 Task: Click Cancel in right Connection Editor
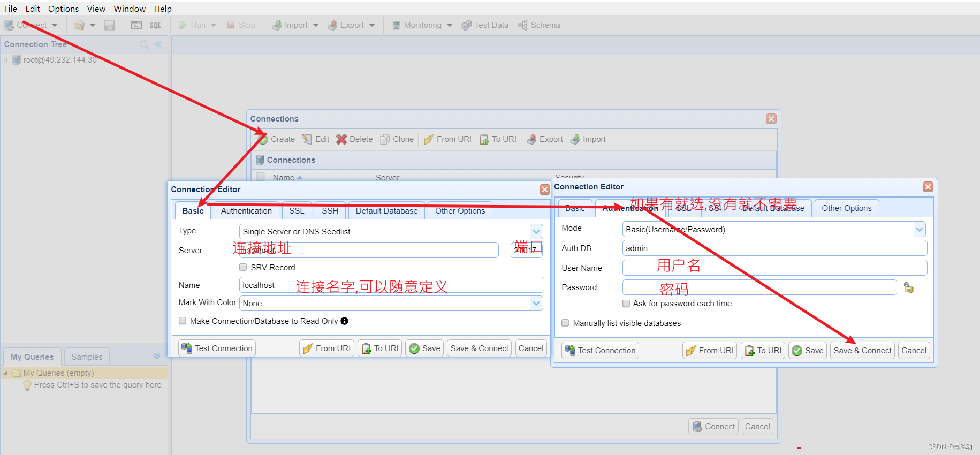point(914,351)
